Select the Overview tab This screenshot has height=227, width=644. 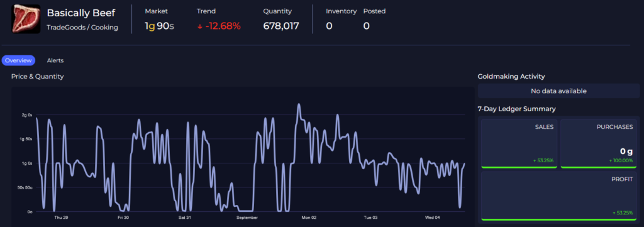click(x=18, y=60)
